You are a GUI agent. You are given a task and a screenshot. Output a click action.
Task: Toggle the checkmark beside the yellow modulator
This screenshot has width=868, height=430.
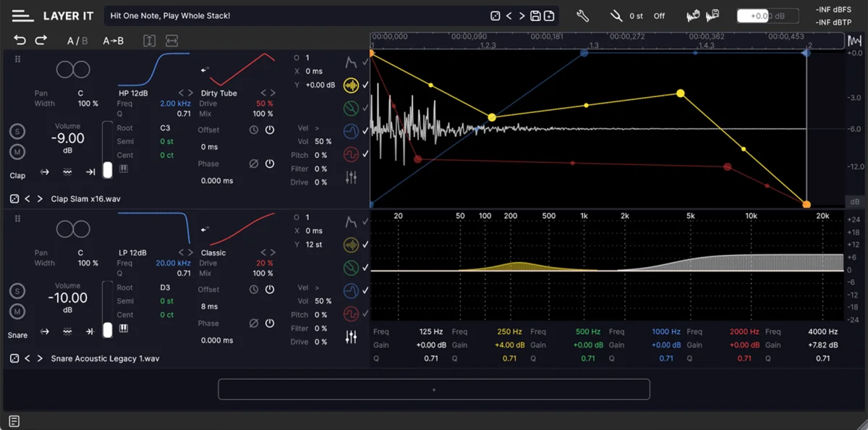364,85
